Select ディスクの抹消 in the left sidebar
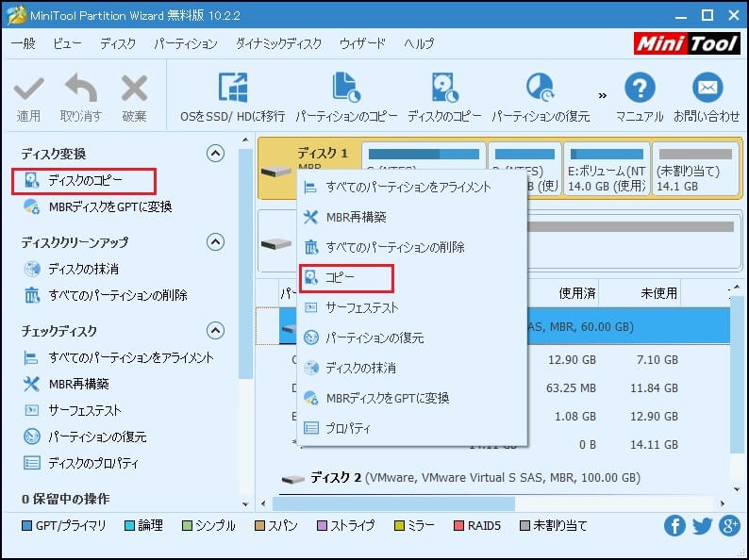 (71, 270)
